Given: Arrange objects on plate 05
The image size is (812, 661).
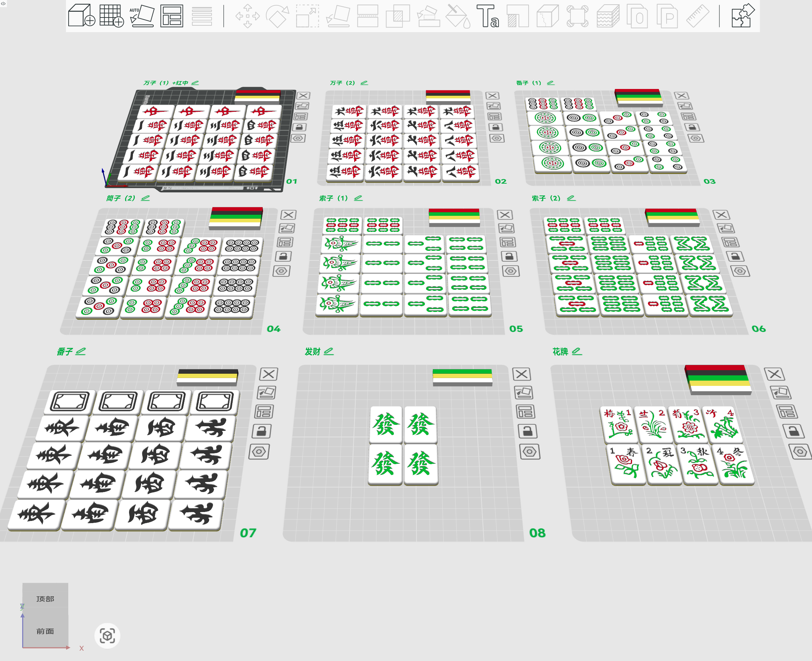Looking at the screenshot, I should pyautogui.click(x=508, y=242).
